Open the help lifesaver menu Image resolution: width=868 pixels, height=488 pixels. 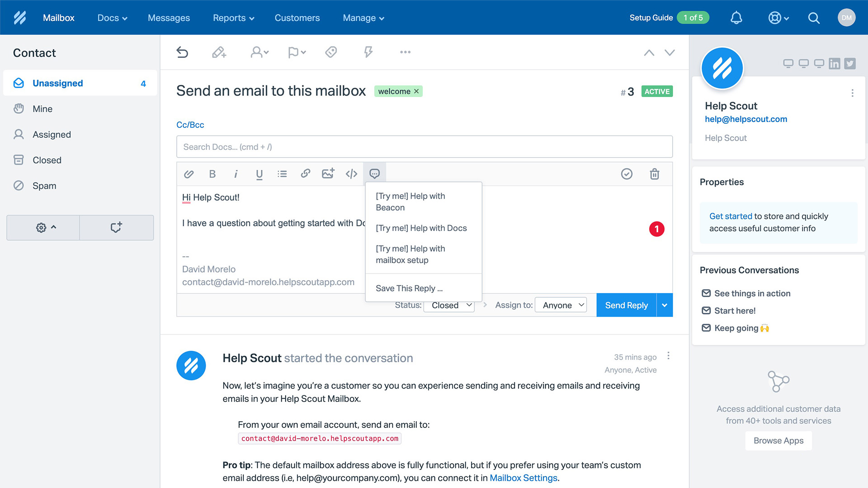(x=778, y=18)
